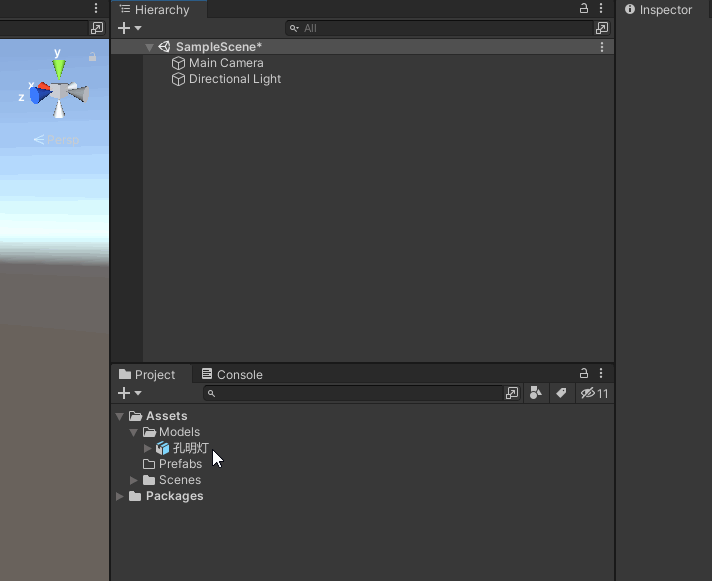Open the Hierarchy search mode magnifier dropdown
The width and height of the screenshot is (712, 581).
coord(294,28)
